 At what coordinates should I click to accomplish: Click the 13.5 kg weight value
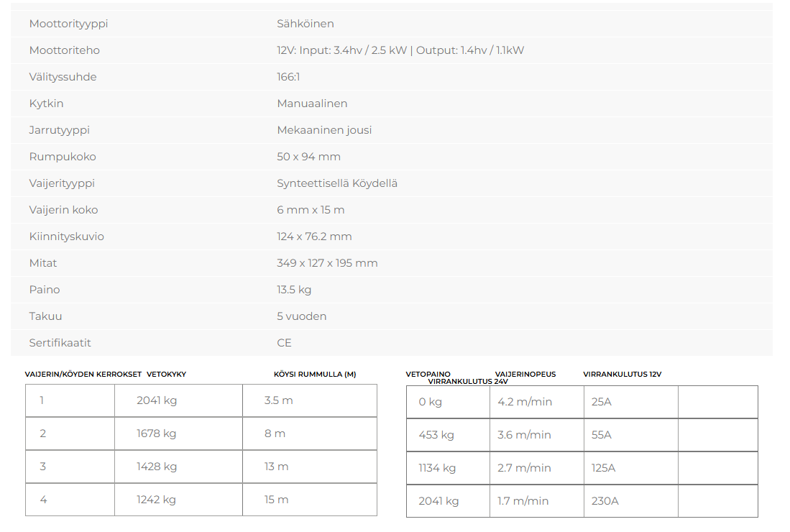pos(294,290)
